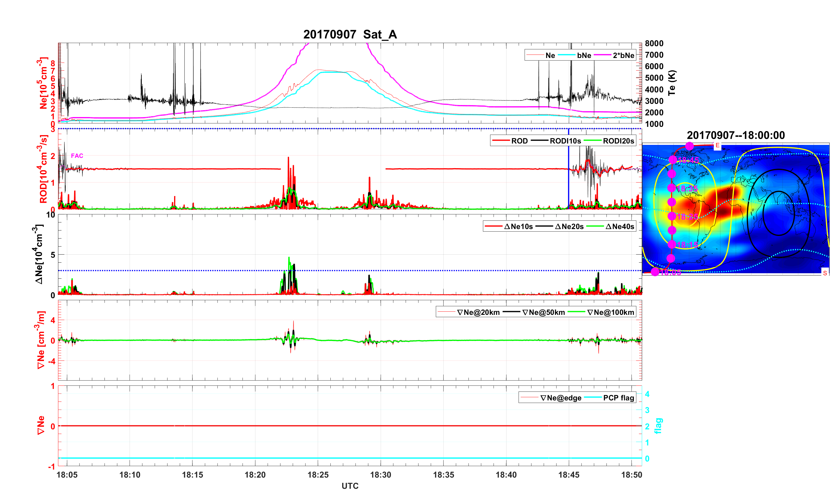Click the ΔNe40s legend entry
This screenshot has height=504, width=834.
[619, 227]
